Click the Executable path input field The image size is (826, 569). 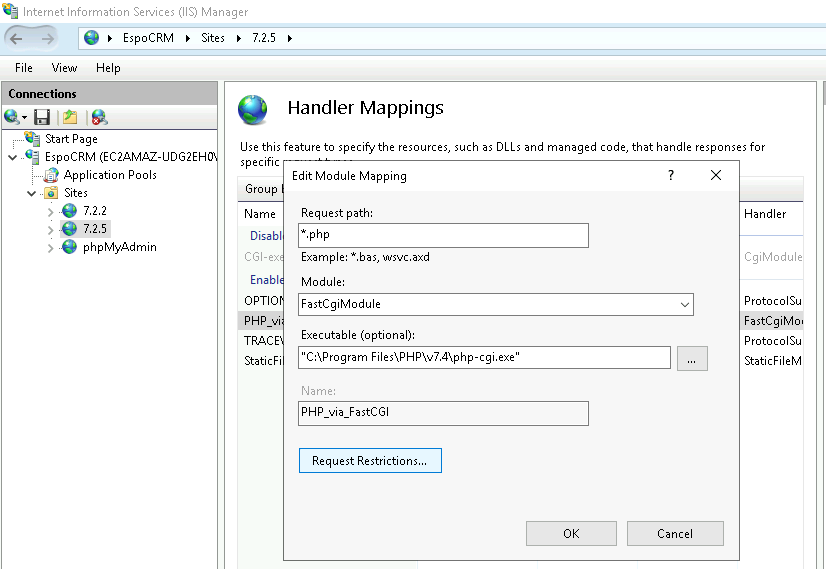point(484,358)
